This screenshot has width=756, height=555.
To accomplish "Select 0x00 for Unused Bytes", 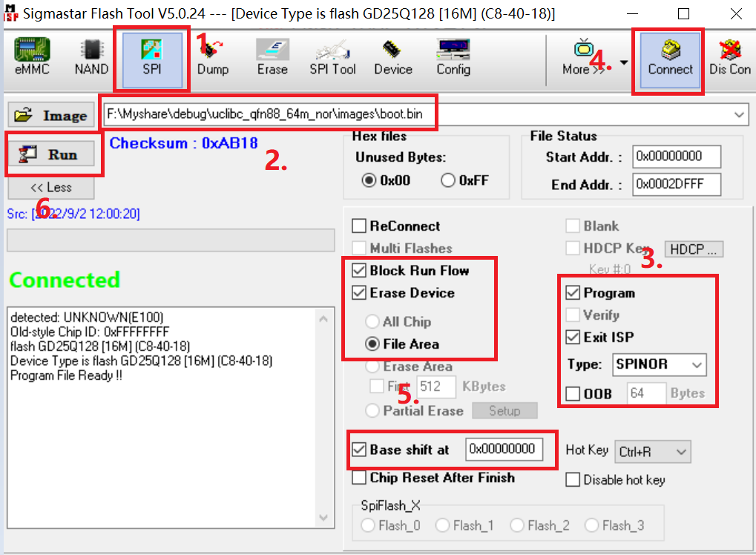I will (369, 180).
